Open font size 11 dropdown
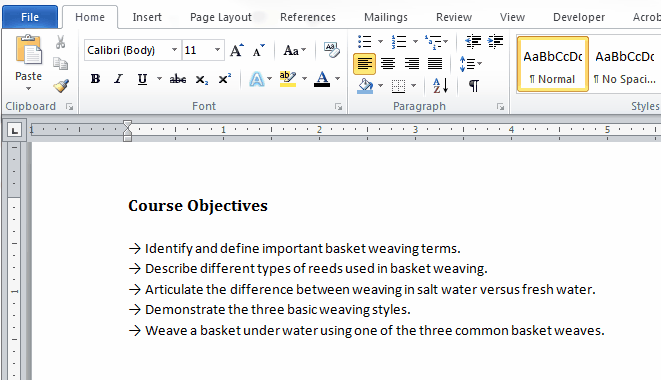This screenshot has width=661, height=380. tap(217, 50)
